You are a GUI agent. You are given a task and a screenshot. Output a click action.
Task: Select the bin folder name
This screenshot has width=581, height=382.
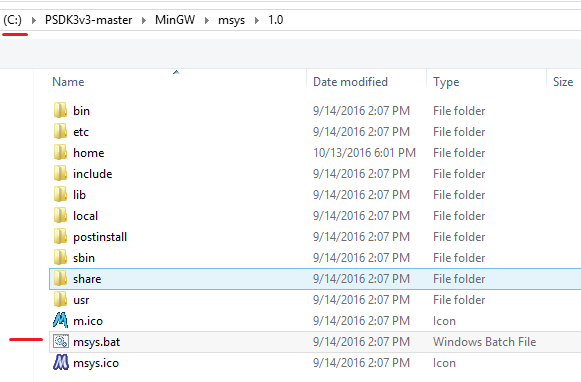[82, 111]
